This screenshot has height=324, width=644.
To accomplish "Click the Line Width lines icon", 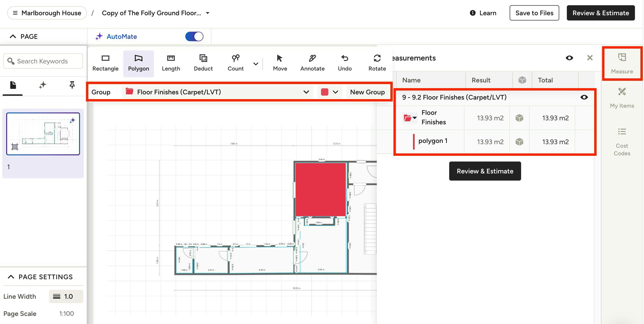I will click(x=56, y=296).
